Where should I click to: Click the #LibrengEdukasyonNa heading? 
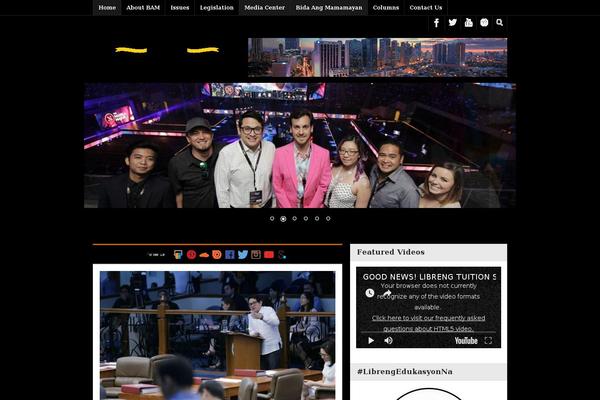[404, 372]
